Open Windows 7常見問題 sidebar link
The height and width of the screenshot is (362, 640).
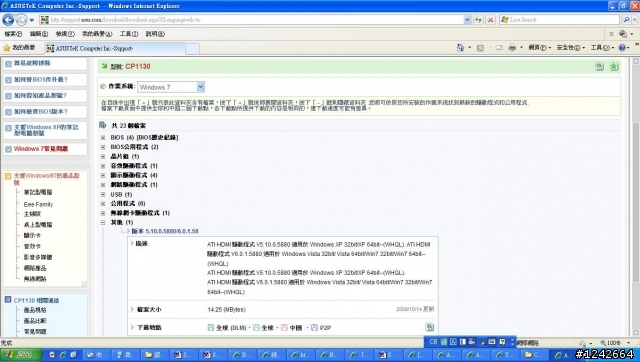click(41, 149)
